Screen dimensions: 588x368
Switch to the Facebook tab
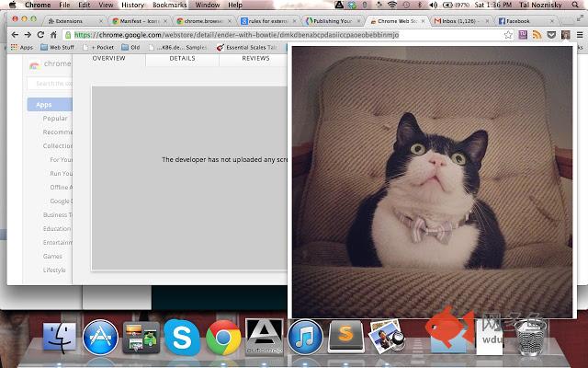click(526, 21)
